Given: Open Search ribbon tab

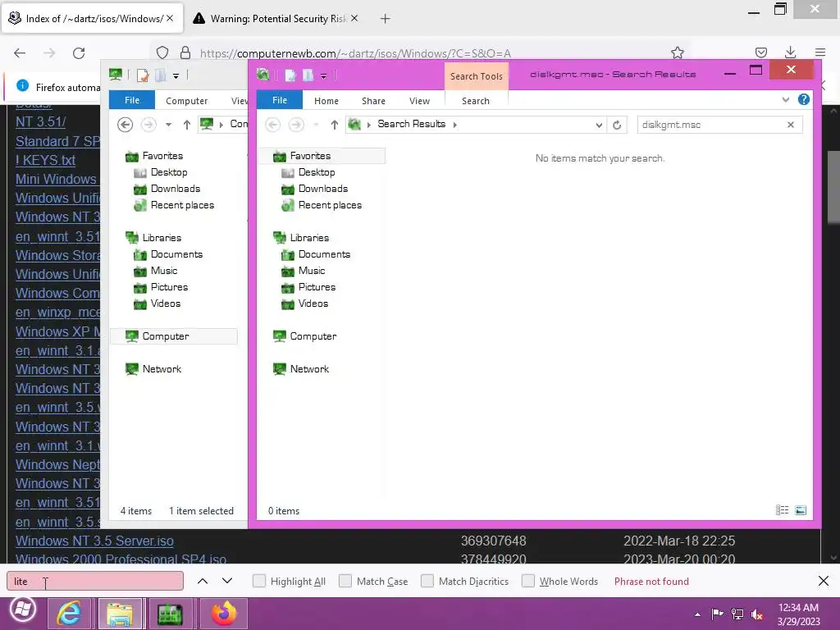Looking at the screenshot, I should coord(476,101).
